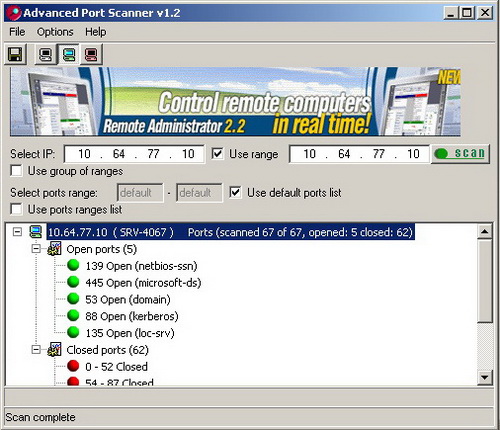Screen dimensions: 500x430
Task: Click the gray computer toolbar icon
Action: (46, 54)
